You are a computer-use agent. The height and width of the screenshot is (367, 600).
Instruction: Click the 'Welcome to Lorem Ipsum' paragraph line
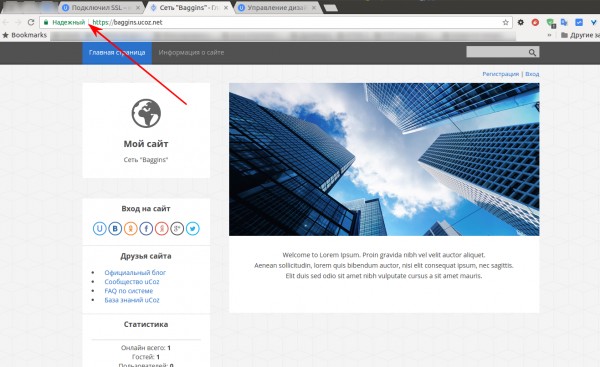point(384,255)
